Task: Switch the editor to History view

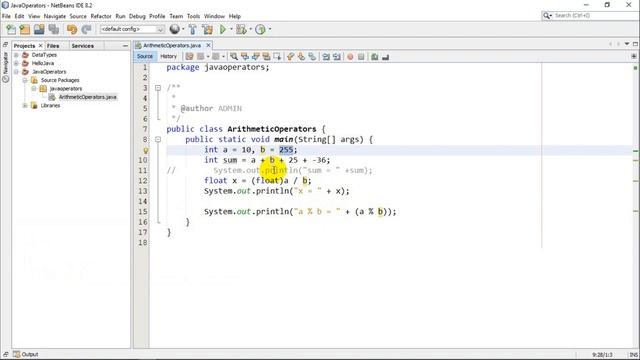Action: pos(168,56)
